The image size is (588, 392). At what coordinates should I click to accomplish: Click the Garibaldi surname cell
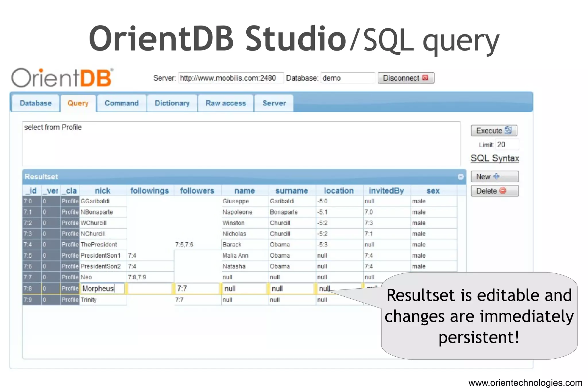[x=292, y=201]
